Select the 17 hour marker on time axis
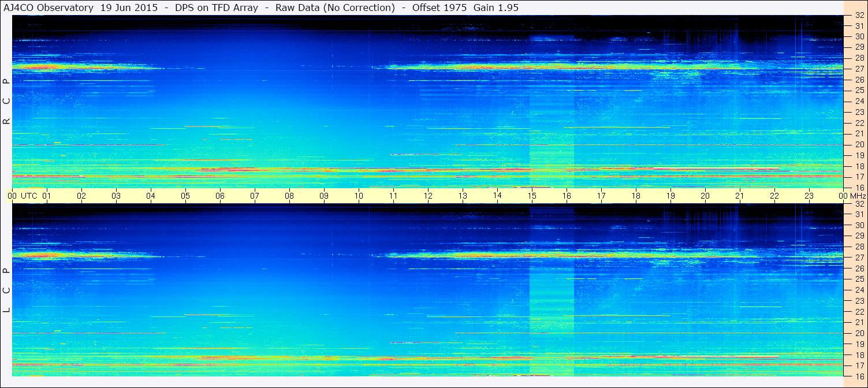The width and height of the screenshot is (868, 388). (x=601, y=196)
